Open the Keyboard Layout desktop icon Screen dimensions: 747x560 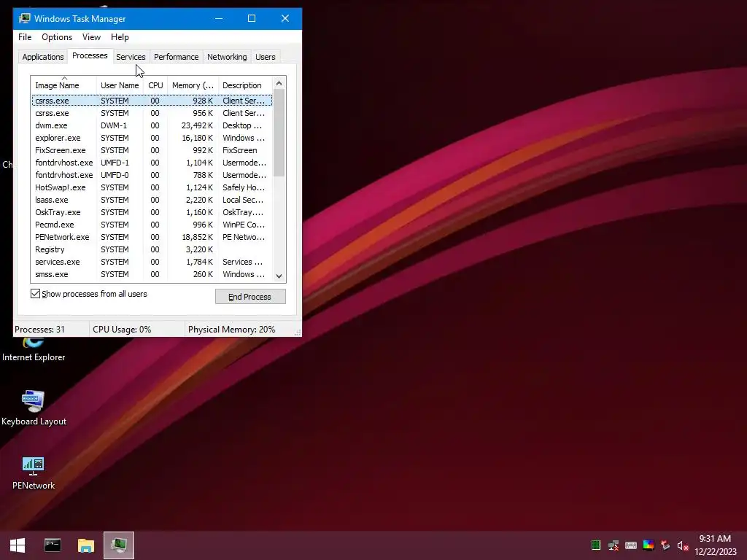pyautogui.click(x=34, y=408)
